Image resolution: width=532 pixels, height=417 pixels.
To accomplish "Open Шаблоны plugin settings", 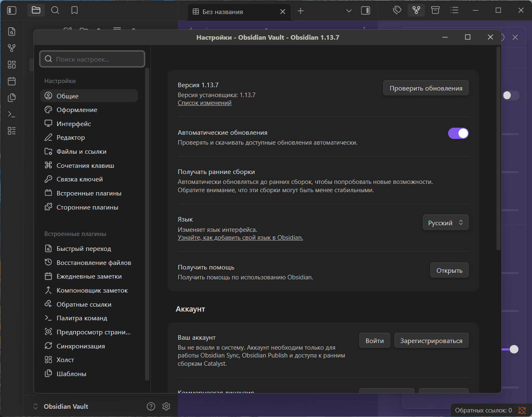I will click(x=89, y=374).
